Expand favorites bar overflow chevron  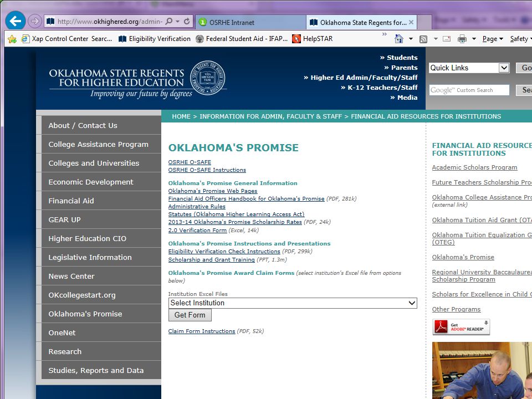pyautogui.click(x=385, y=34)
